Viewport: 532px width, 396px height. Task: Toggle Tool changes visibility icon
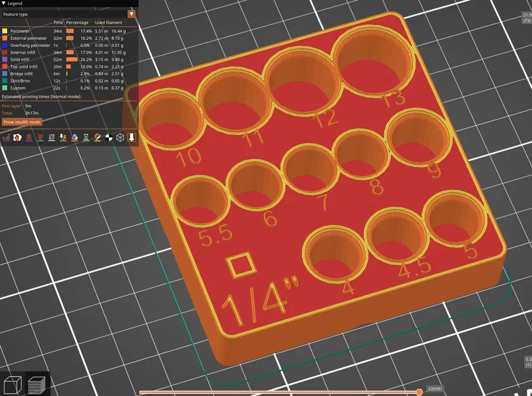pos(63,137)
